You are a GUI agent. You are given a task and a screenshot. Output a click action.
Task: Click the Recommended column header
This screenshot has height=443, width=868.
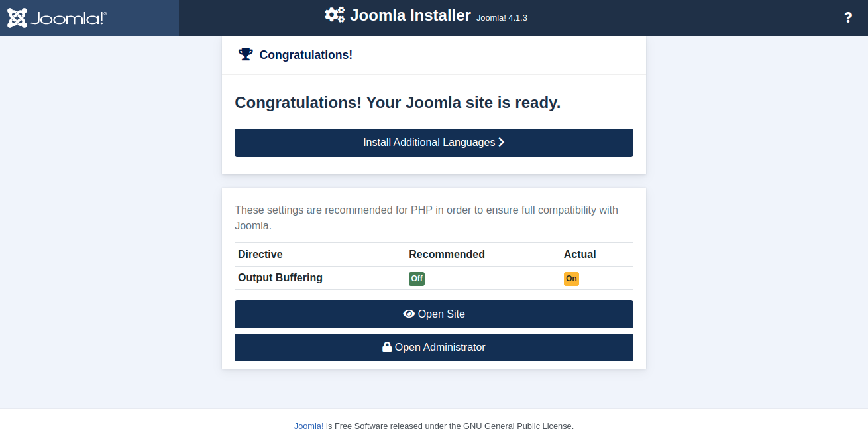point(447,254)
